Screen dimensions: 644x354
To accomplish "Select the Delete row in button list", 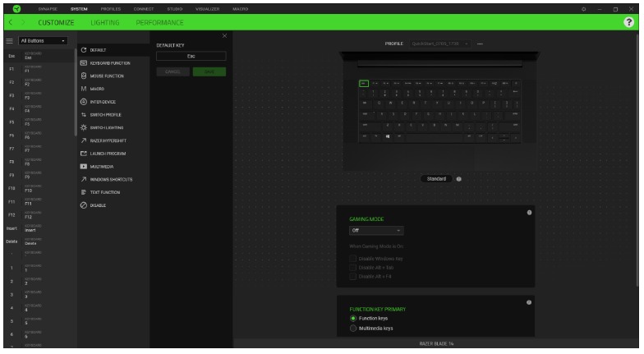I will [x=39, y=241].
